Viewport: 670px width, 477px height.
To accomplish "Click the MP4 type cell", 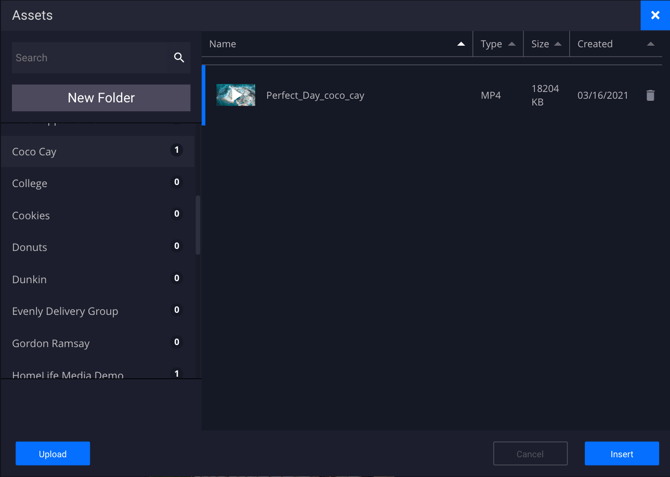I will (x=491, y=95).
